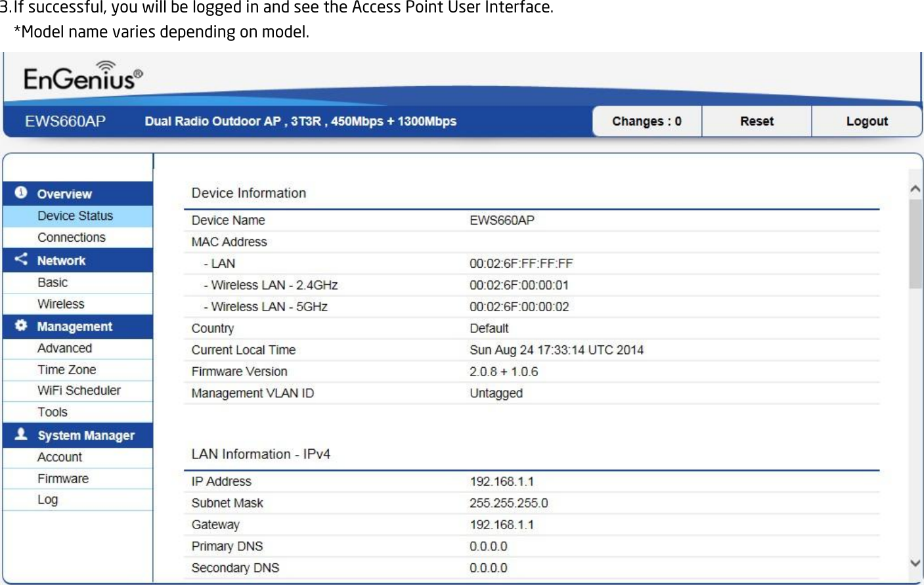Open the Changes : 0 button
The width and height of the screenshot is (924, 585).
[x=647, y=121]
